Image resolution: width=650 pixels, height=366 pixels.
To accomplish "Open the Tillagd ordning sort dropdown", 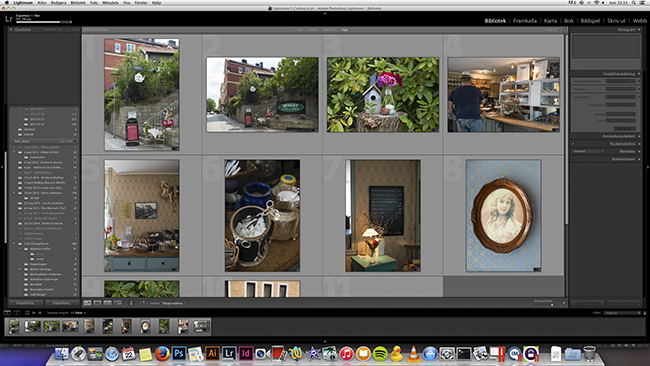I will pos(172,303).
